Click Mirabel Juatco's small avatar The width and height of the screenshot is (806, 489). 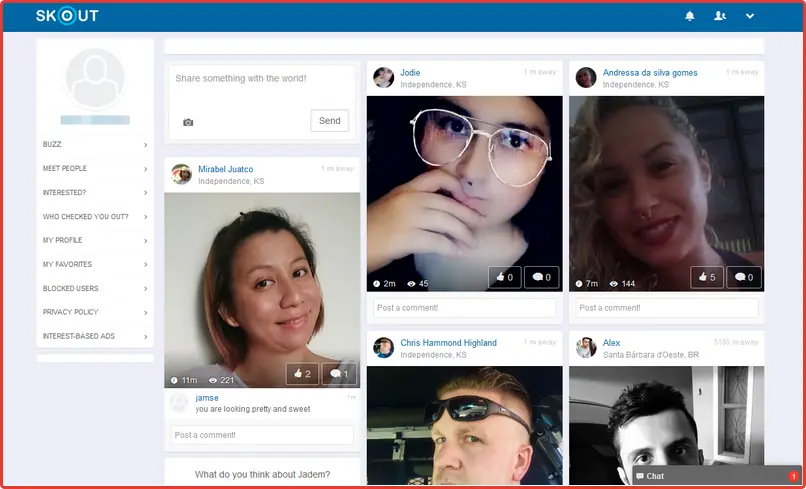coord(181,174)
